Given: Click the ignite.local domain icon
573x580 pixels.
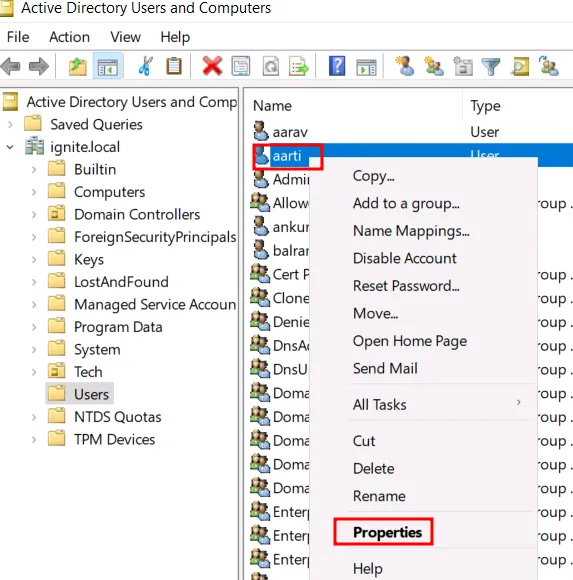Looking at the screenshot, I should tap(34, 146).
